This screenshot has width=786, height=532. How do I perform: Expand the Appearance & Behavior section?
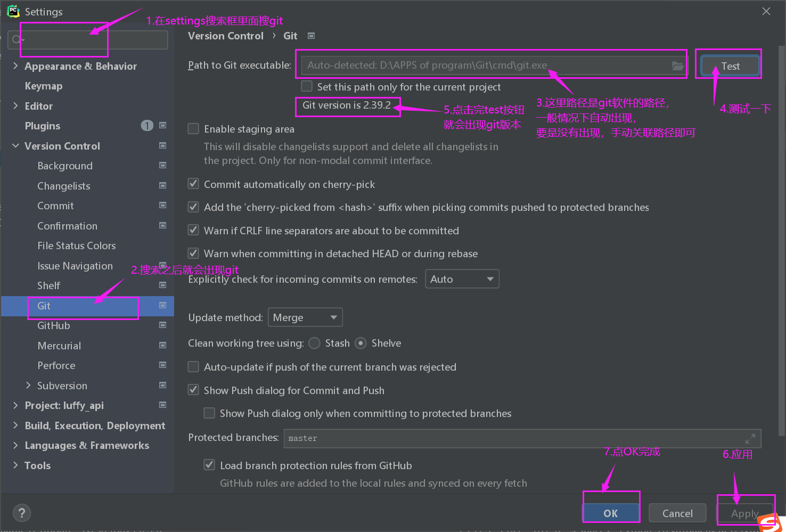[x=15, y=66]
